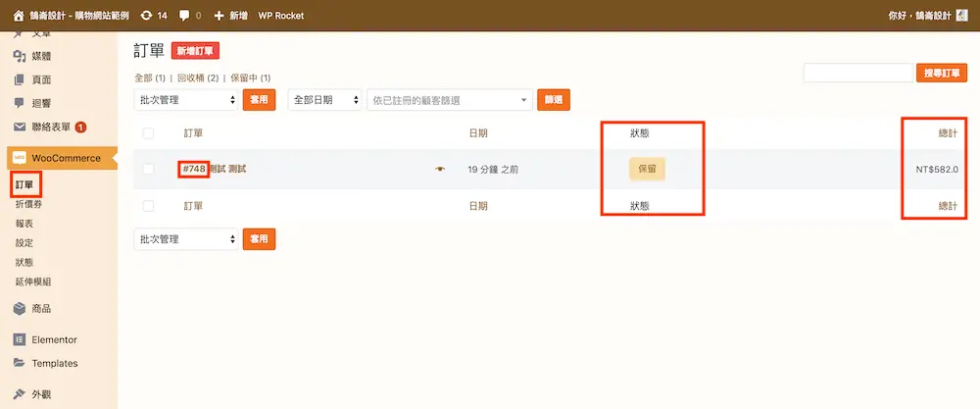Open the bottom 批次管理 bulk actions dropdown

(x=185, y=239)
